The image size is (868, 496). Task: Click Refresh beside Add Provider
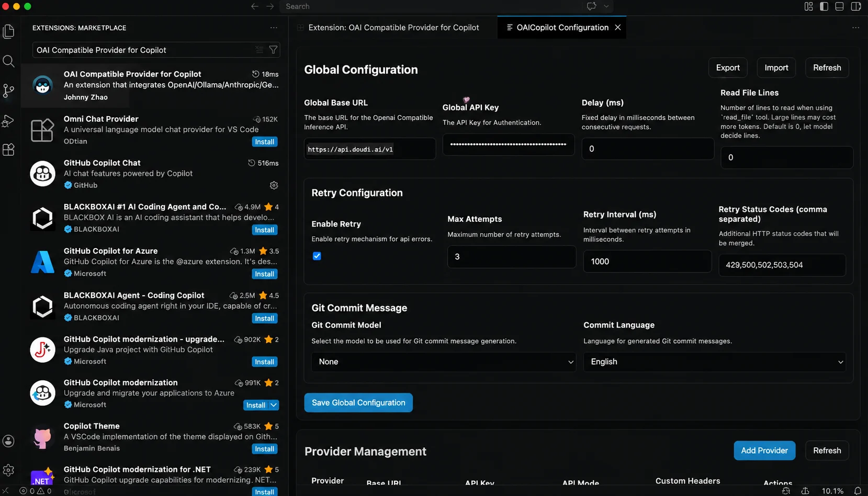point(827,450)
